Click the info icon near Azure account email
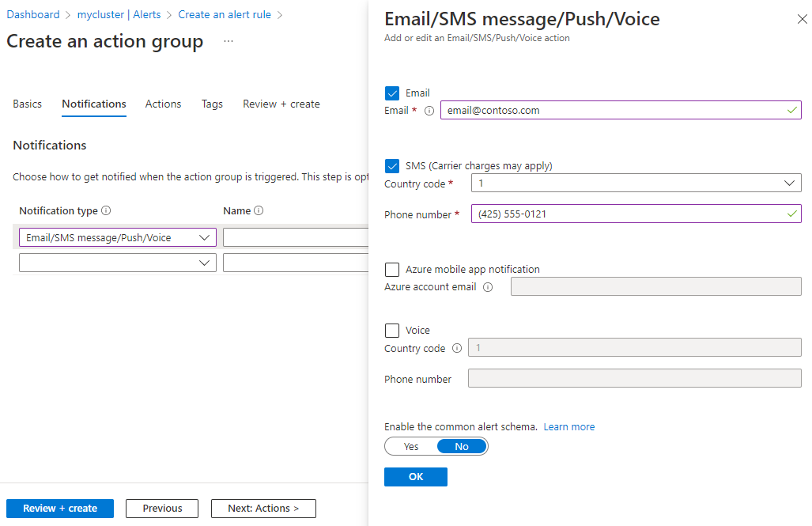 (x=489, y=287)
